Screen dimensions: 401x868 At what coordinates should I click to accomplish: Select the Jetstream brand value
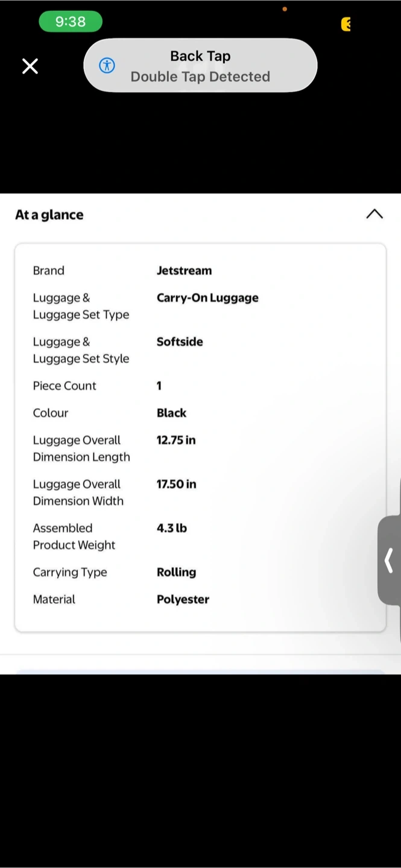[x=184, y=271]
